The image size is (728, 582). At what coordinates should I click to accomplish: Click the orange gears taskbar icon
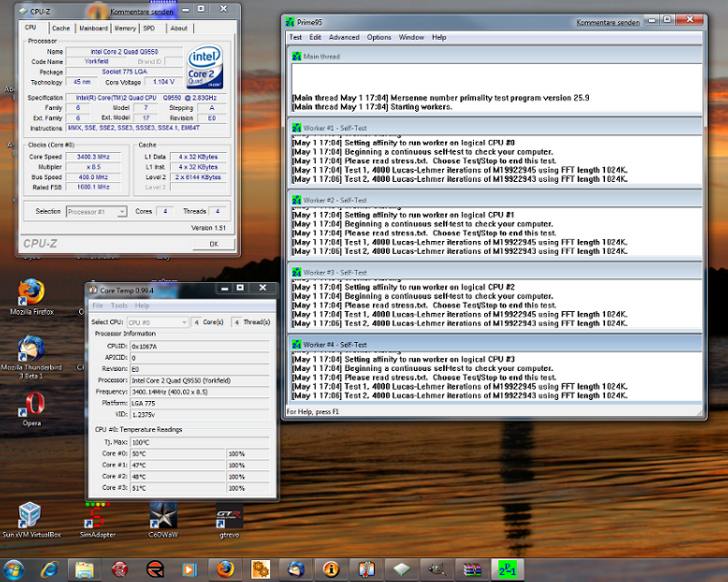[260, 569]
